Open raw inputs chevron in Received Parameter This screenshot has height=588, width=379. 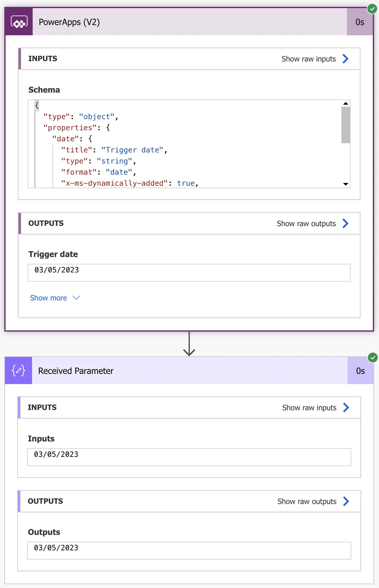click(346, 408)
